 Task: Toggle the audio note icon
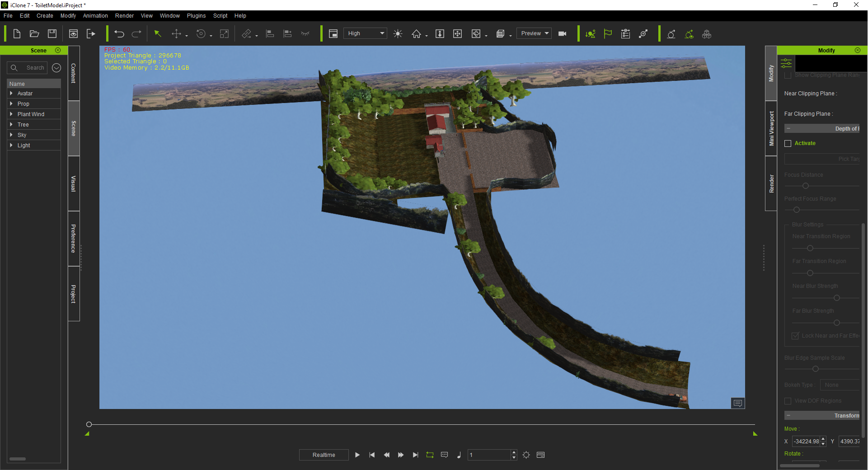[459, 455]
